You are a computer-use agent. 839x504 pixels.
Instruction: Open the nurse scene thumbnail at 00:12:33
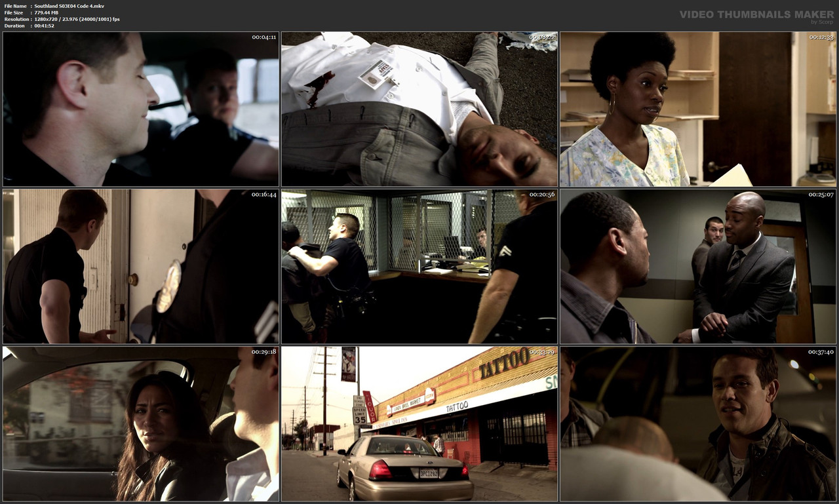tap(698, 108)
